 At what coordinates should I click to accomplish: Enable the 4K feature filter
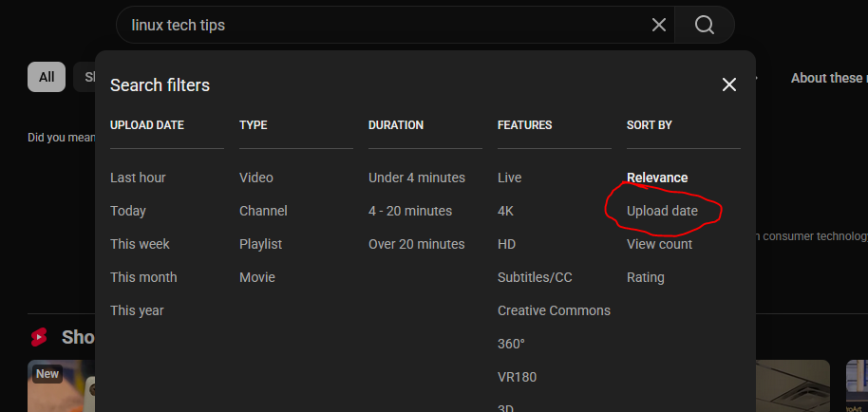coord(505,211)
